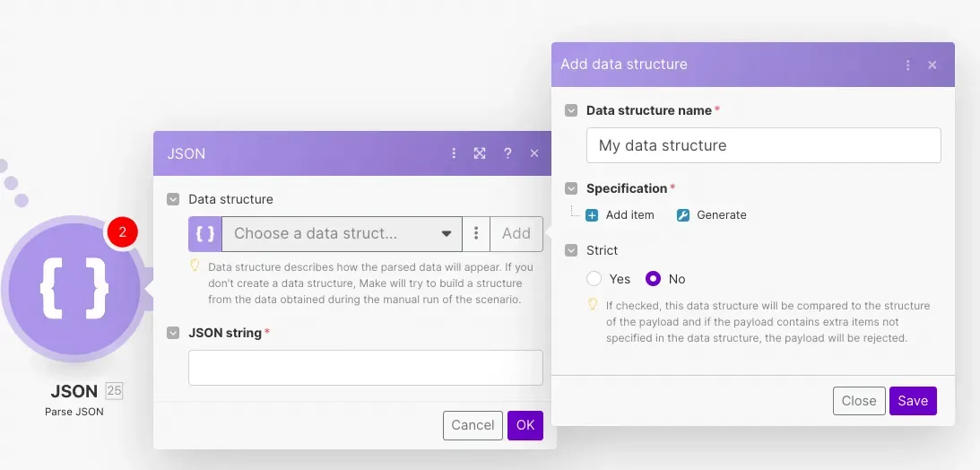Open the JSON dialog three-dot menu
This screenshot has width=980, height=470.
pos(454,153)
